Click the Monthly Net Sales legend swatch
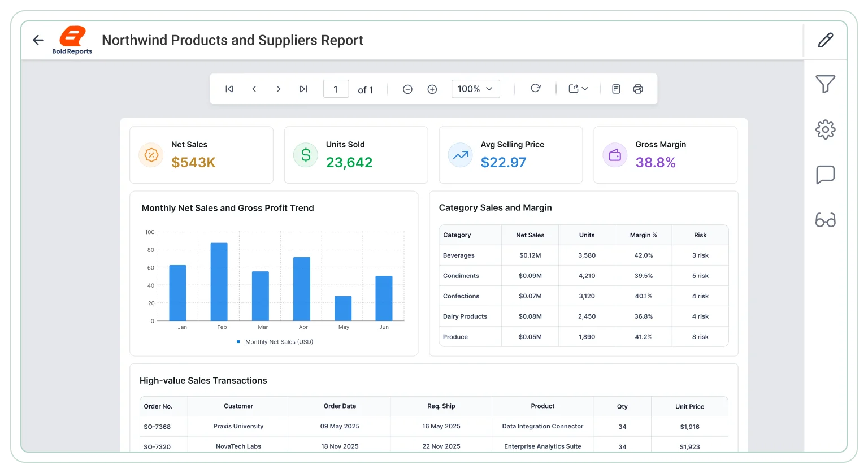This screenshot has width=868, height=473. [x=238, y=342]
